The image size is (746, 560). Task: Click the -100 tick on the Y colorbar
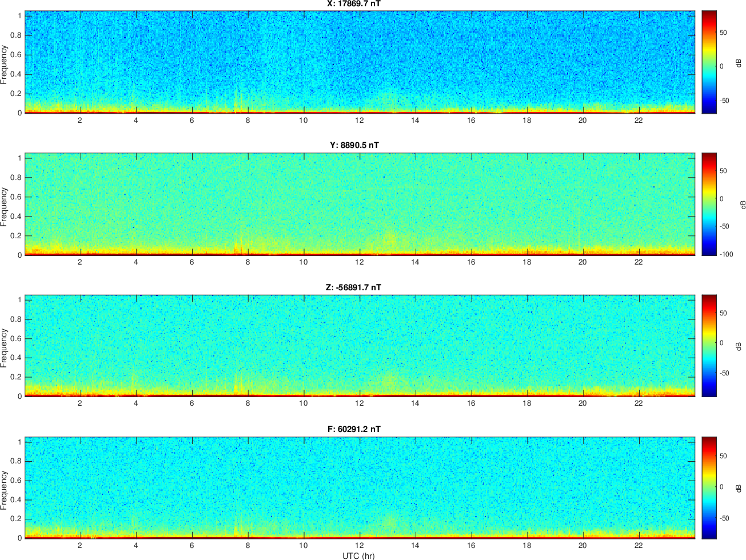(726, 254)
